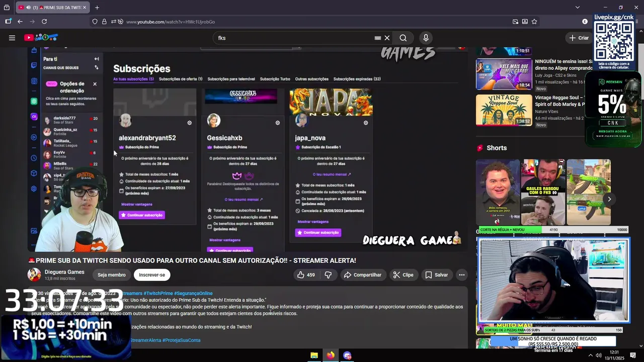This screenshot has height=362, width=644.
Task: Start voice search with the microphone
Action: coord(426,38)
